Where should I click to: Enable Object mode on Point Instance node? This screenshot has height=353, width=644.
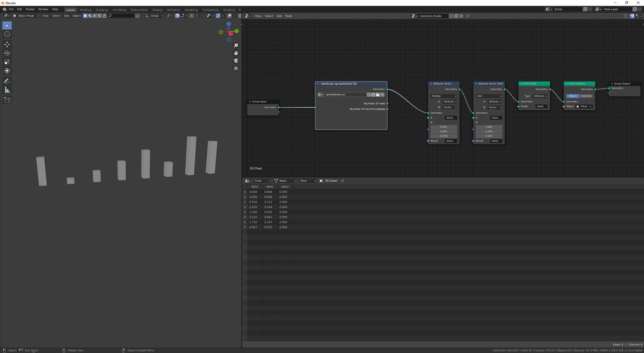573,96
